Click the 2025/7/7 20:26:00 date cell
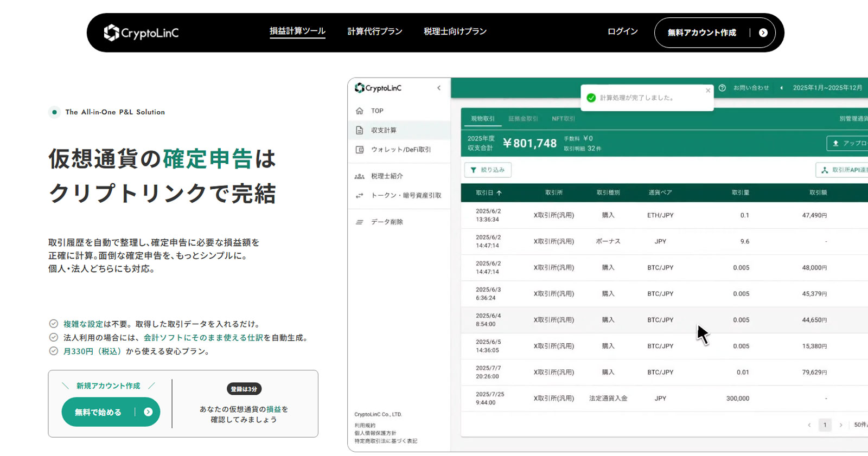The image size is (868, 456). (488, 372)
